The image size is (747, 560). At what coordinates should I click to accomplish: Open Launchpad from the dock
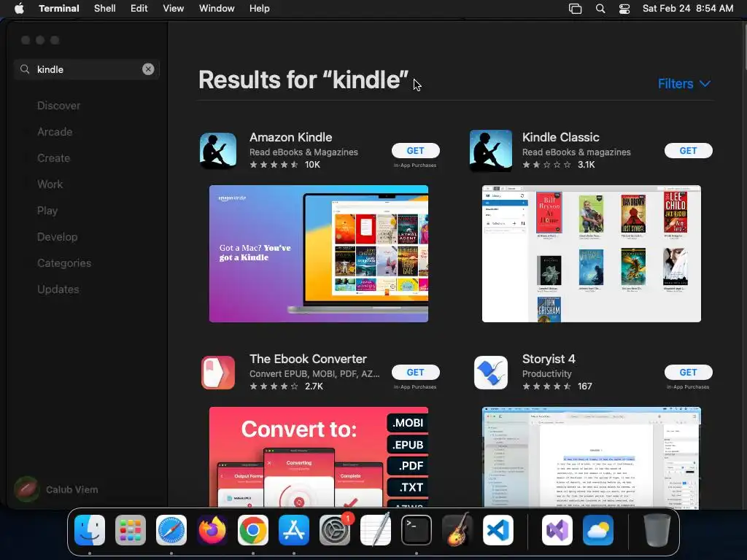coord(131,530)
